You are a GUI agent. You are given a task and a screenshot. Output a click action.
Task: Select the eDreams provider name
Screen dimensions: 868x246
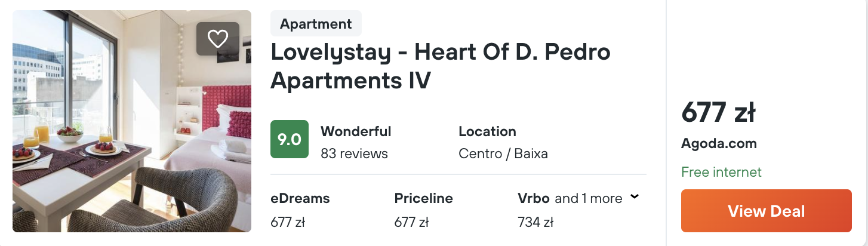(300, 198)
